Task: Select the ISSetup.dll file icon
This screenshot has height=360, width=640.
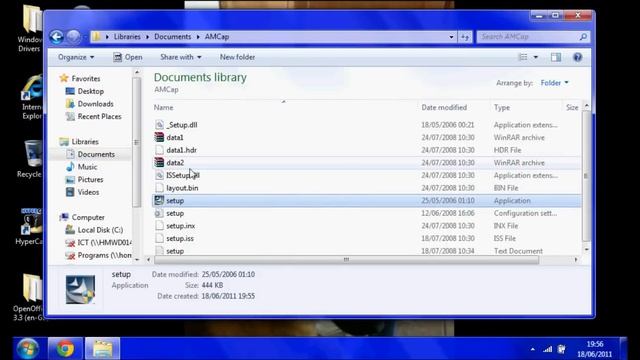Action: pos(159,175)
